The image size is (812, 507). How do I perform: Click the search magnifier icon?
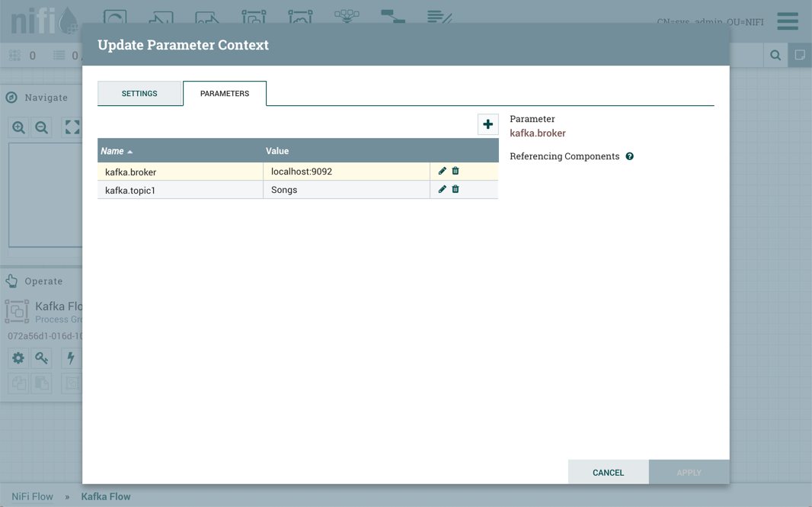pyautogui.click(x=775, y=55)
